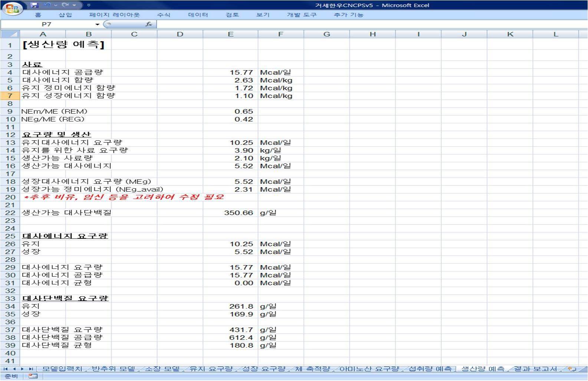Viewport: 588px width, 381px height.
Task: Switch to 아미노산 요구량 sheet tab
Action: click(x=369, y=369)
